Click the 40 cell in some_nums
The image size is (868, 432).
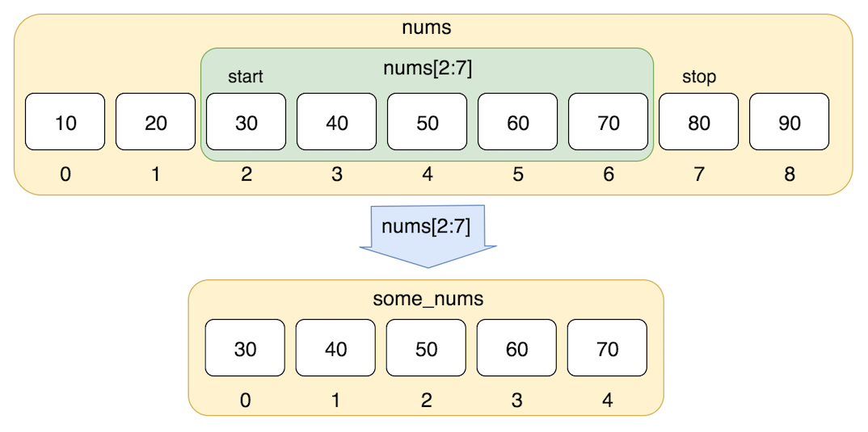335,349
